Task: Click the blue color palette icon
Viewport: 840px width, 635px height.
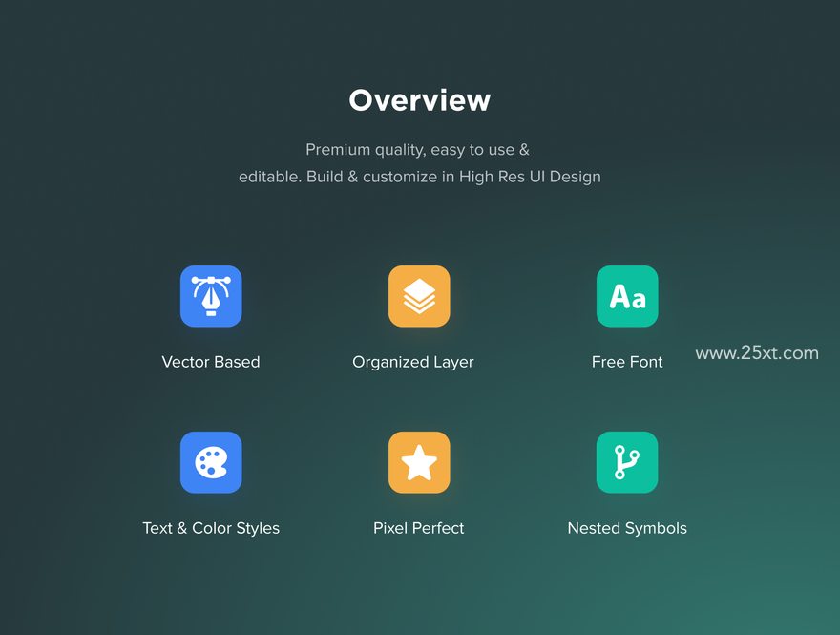Action: 211,462
